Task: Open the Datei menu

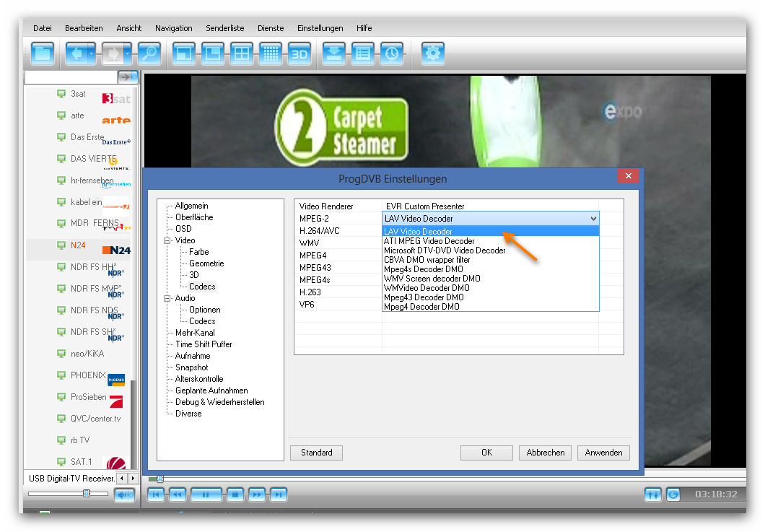Action: (x=43, y=28)
